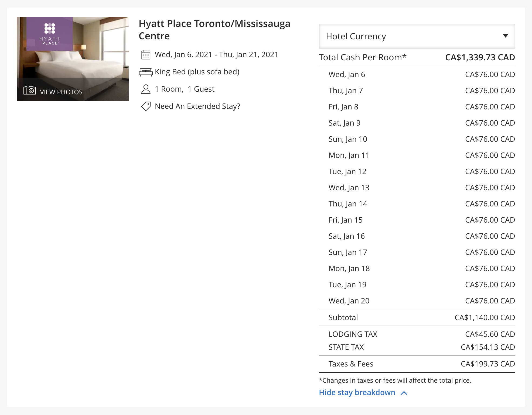Screen dimensions: 532x415
Task: Open VIEW PHOTOS gallery
Action: (x=61, y=92)
